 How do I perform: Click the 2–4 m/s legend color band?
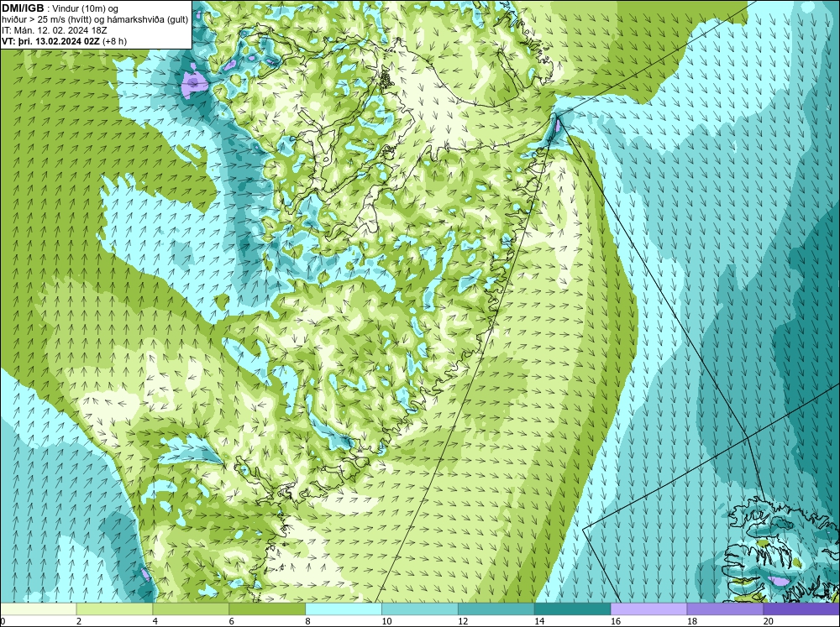click(x=114, y=609)
